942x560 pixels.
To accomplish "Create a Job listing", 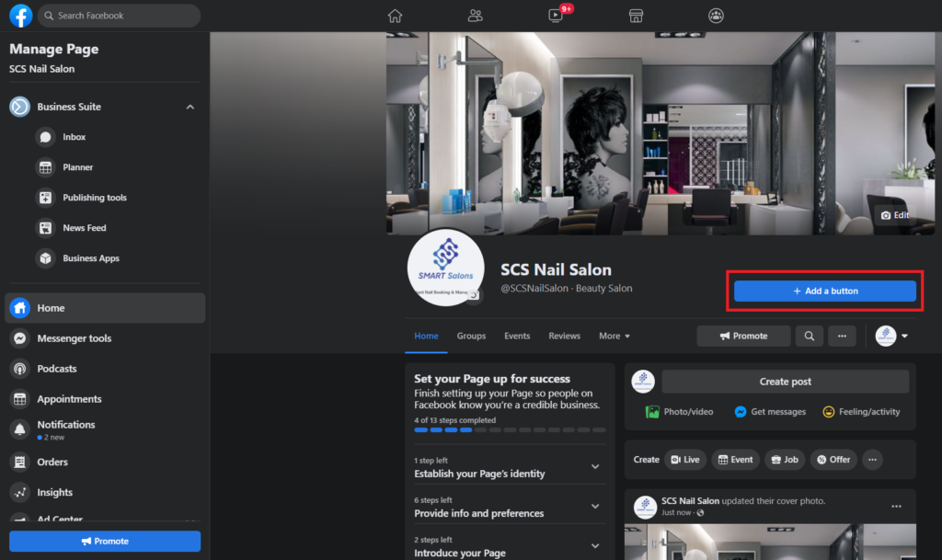I will coord(785,460).
